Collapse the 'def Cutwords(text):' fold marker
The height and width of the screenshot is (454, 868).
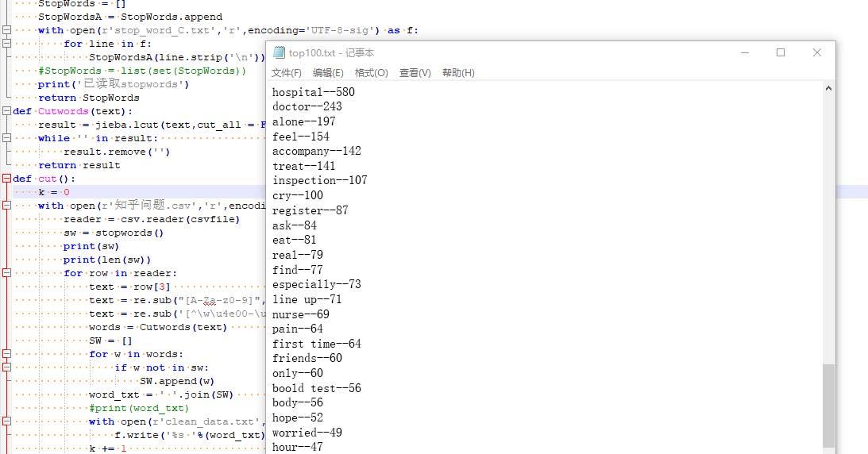(x=6, y=110)
